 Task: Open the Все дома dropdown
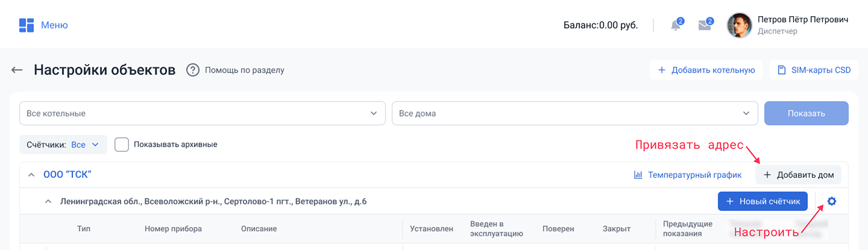[x=574, y=113]
